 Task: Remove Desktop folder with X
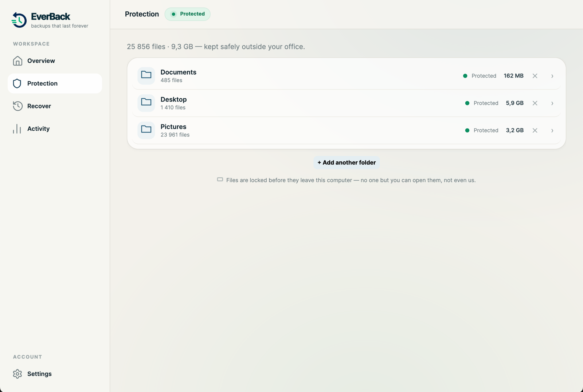535,103
